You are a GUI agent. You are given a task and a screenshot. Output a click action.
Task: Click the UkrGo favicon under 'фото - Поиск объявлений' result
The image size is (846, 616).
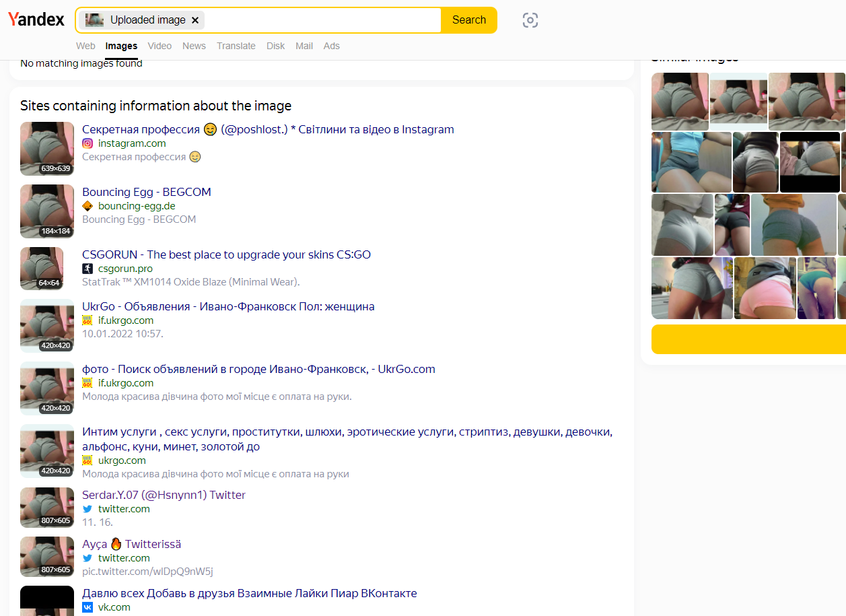coord(87,383)
